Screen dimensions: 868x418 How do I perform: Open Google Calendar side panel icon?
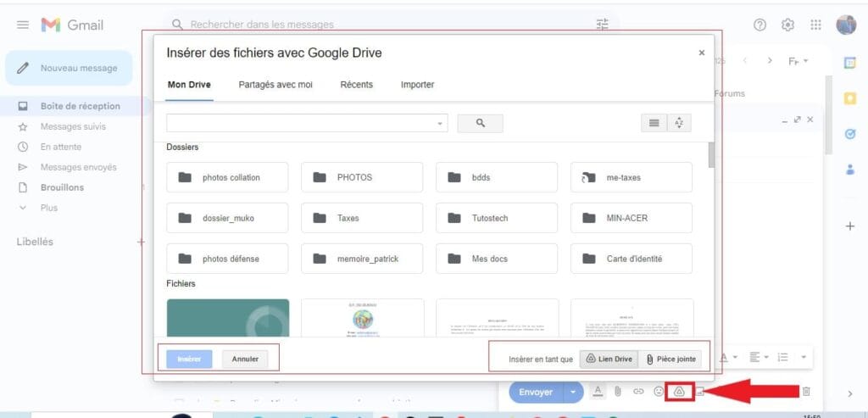point(849,64)
